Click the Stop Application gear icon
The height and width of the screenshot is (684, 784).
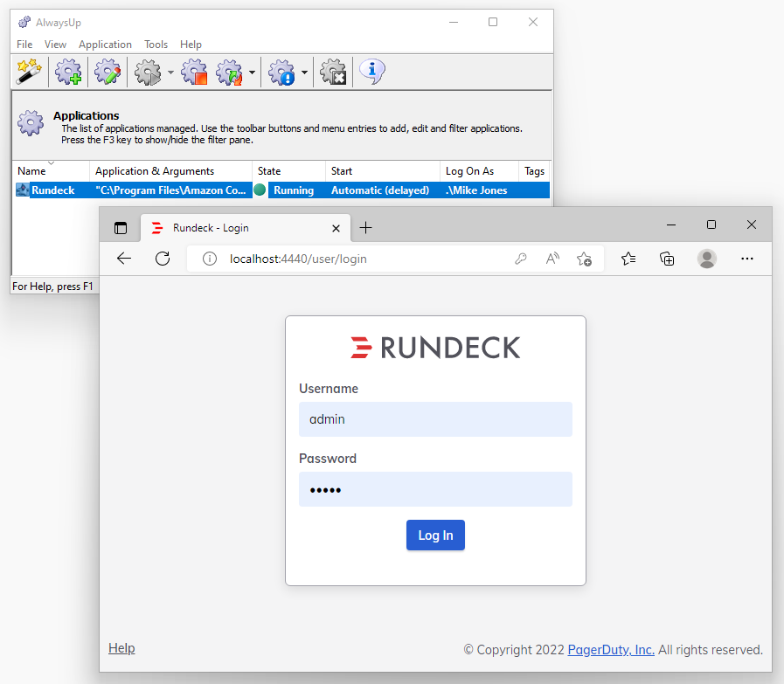193,72
